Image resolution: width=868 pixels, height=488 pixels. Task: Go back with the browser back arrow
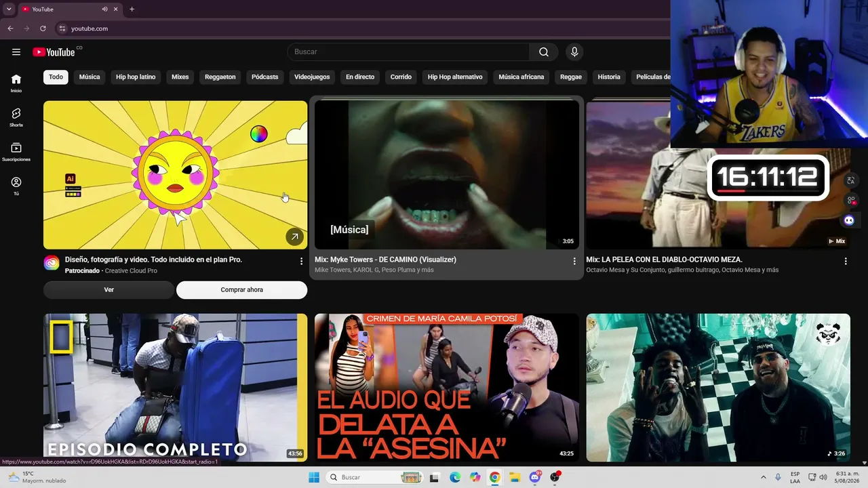click(x=10, y=28)
